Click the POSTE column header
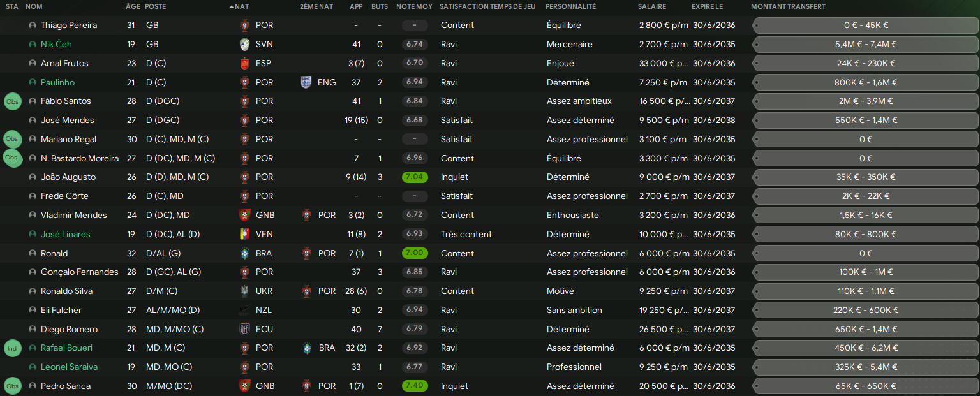 (x=155, y=6)
